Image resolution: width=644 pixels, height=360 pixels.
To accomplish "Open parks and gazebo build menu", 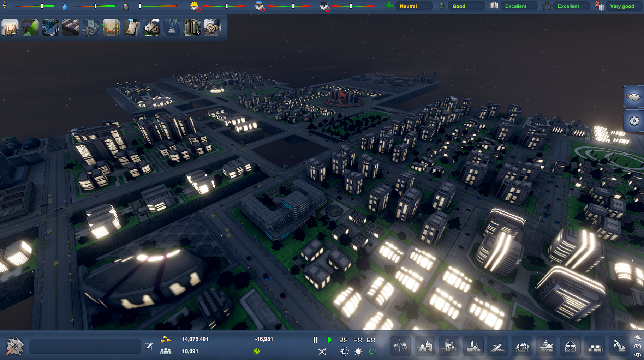I will click(522, 346).
